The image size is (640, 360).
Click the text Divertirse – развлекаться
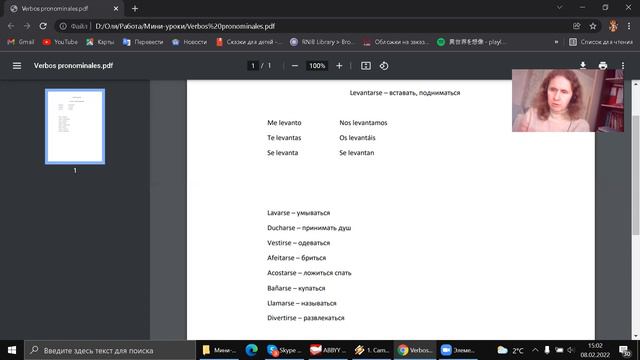point(306,318)
